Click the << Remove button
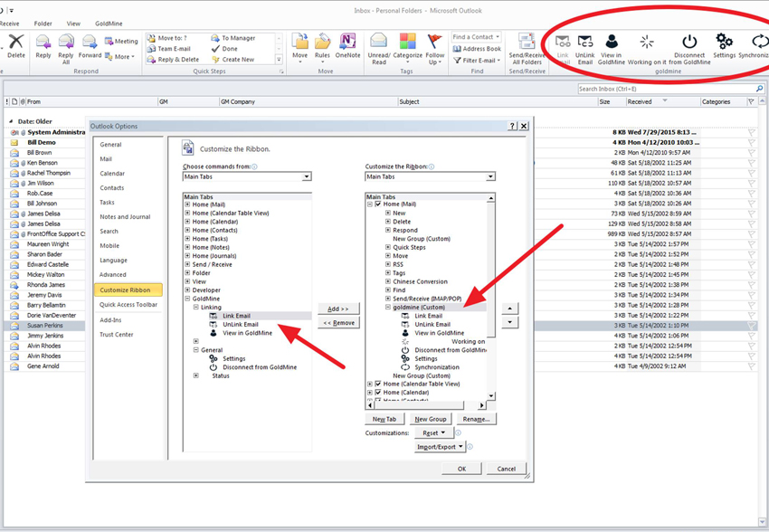This screenshot has height=532, width=769. tap(338, 323)
